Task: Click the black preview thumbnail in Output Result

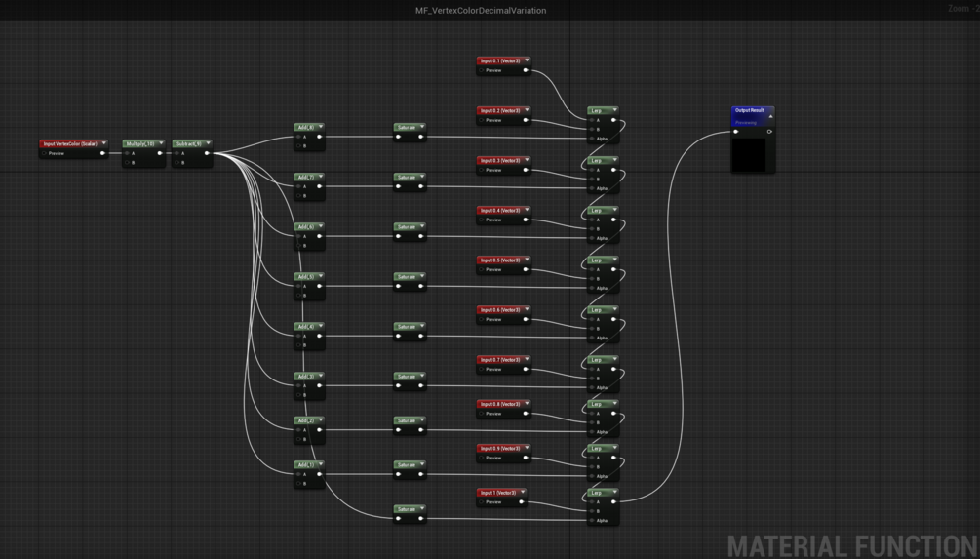Action: click(x=749, y=154)
